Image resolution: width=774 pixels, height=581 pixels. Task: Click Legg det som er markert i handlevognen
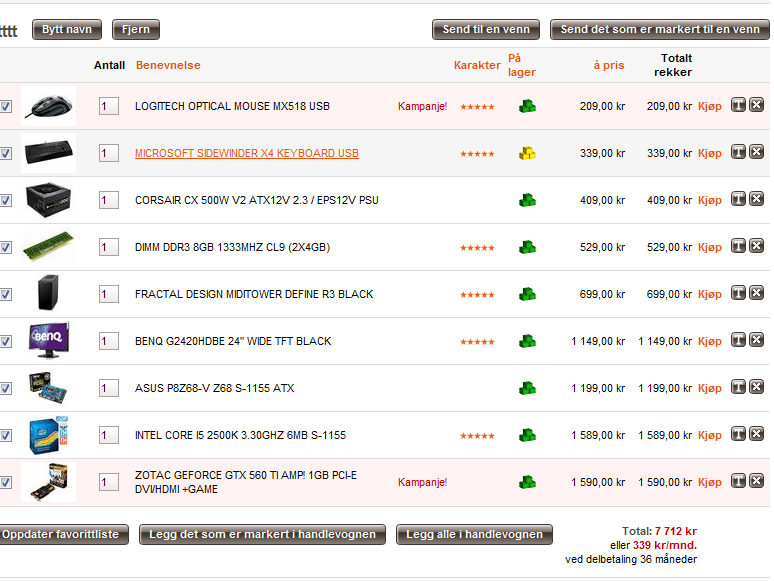(x=262, y=534)
